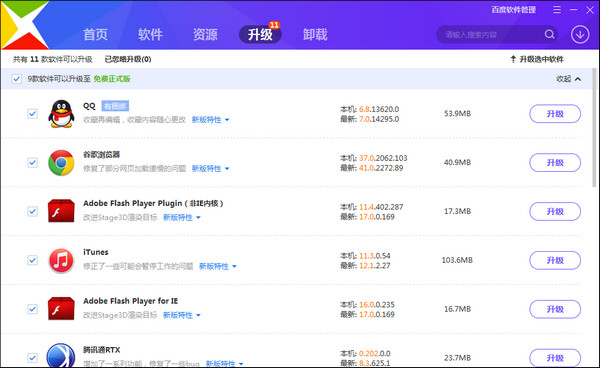The image size is (600, 368).
Task: Close the software manager window
Action: pyautogui.click(x=590, y=10)
